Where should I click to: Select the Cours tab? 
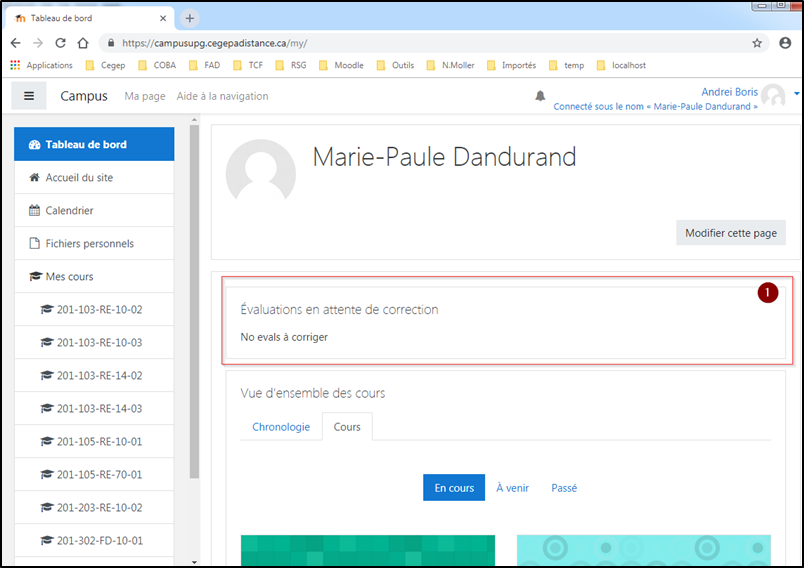click(347, 427)
